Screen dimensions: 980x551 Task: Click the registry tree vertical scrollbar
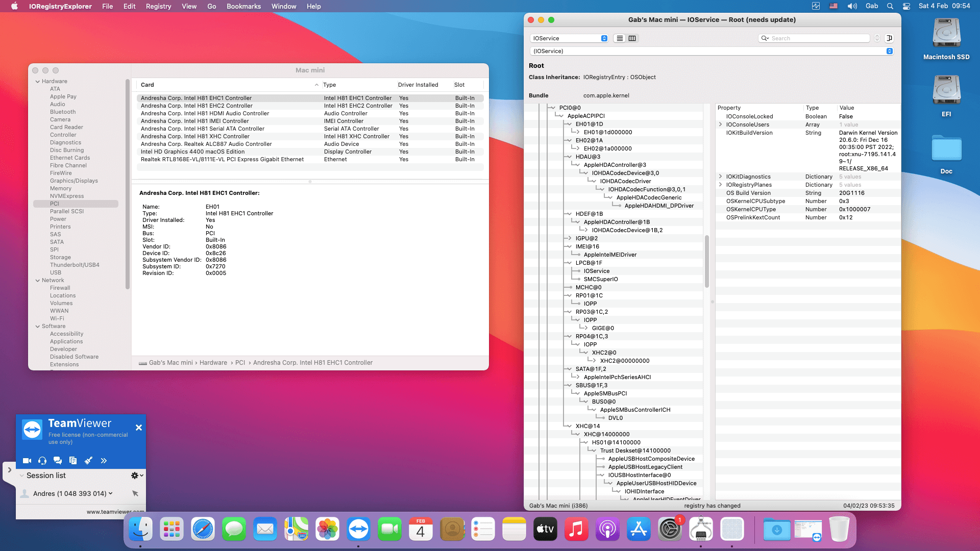point(707,261)
